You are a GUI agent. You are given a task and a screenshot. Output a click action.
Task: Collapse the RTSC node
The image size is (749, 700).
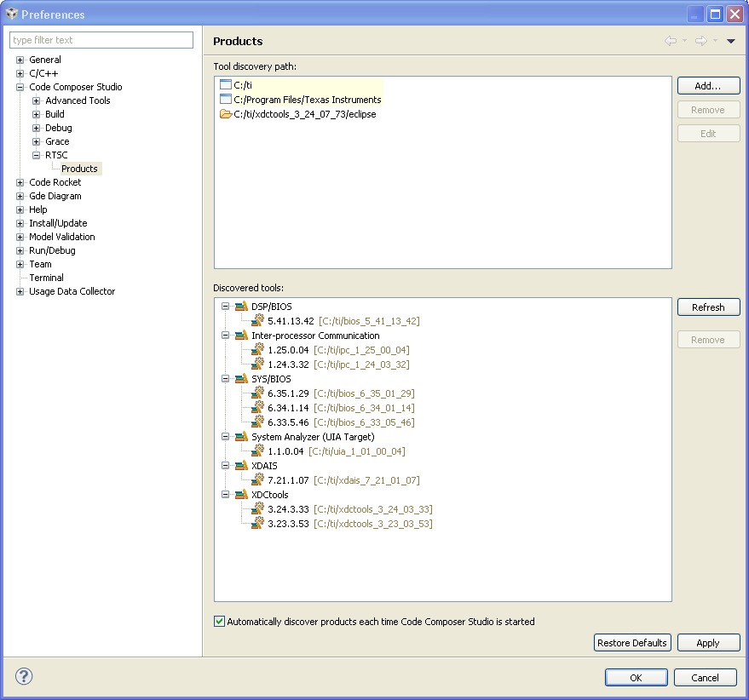[x=37, y=155]
